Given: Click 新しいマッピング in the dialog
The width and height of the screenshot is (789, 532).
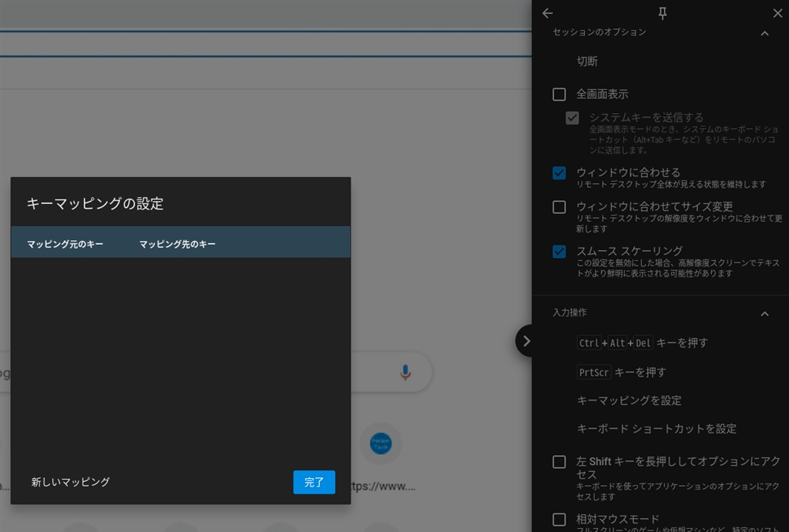Looking at the screenshot, I should click(x=70, y=482).
